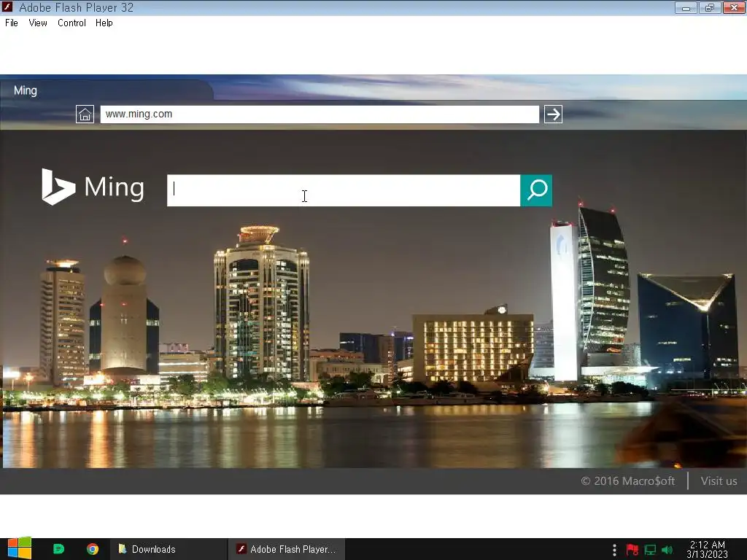Open the View menu
The height and width of the screenshot is (560, 747).
[x=38, y=23]
